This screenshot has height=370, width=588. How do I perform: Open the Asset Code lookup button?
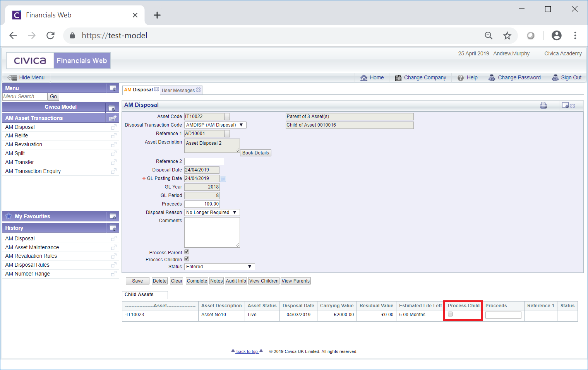pyautogui.click(x=227, y=117)
